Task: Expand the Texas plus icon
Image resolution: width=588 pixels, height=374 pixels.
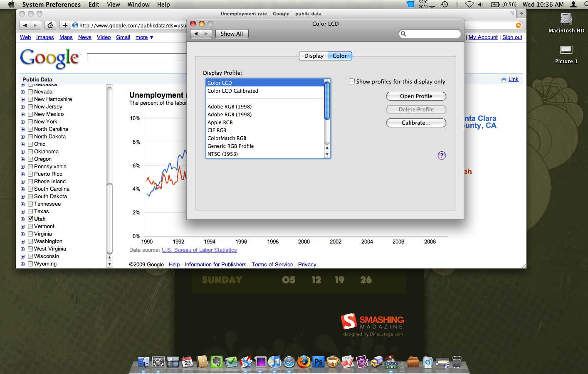Action: click(22, 212)
